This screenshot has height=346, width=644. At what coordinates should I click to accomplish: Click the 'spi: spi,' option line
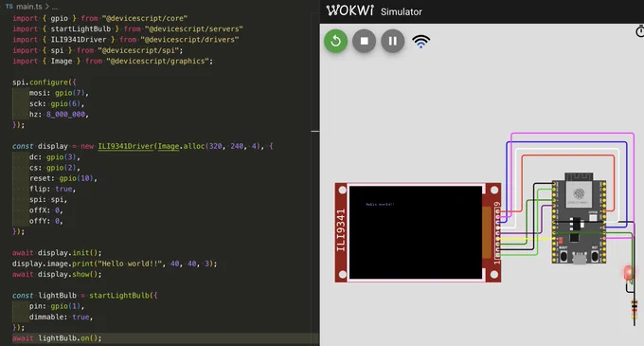(48, 200)
